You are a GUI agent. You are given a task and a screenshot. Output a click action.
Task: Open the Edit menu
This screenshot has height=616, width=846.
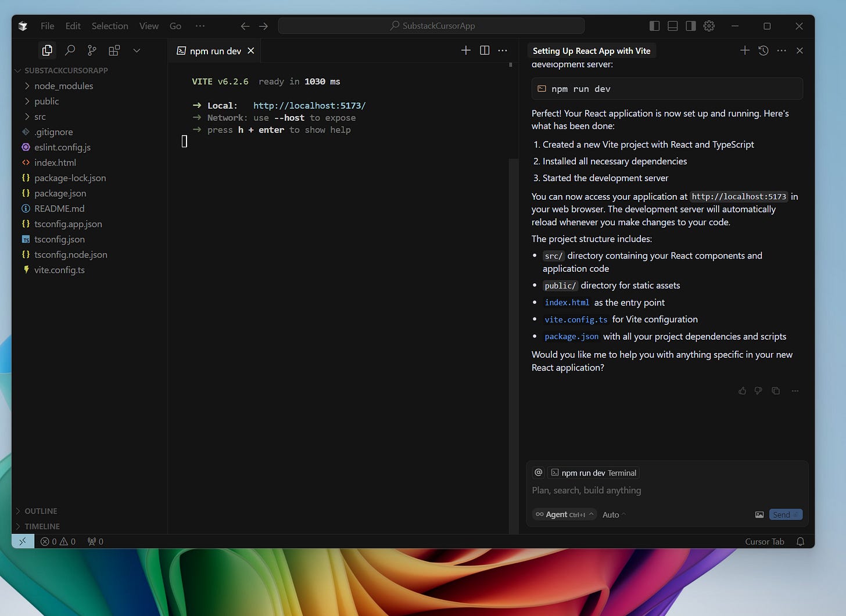[73, 26]
